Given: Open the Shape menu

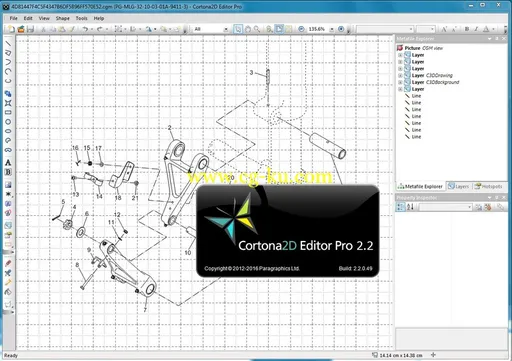Looking at the screenshot, I should point(63,18).
